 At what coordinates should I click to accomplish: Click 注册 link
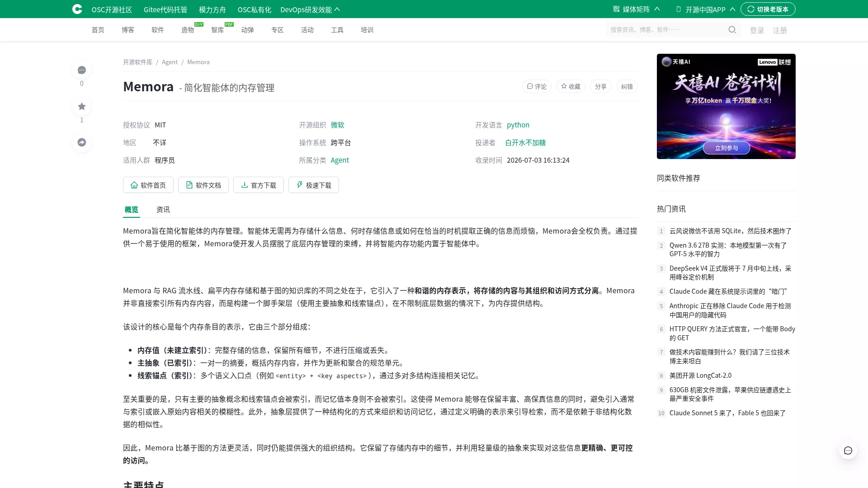(780, 30)
